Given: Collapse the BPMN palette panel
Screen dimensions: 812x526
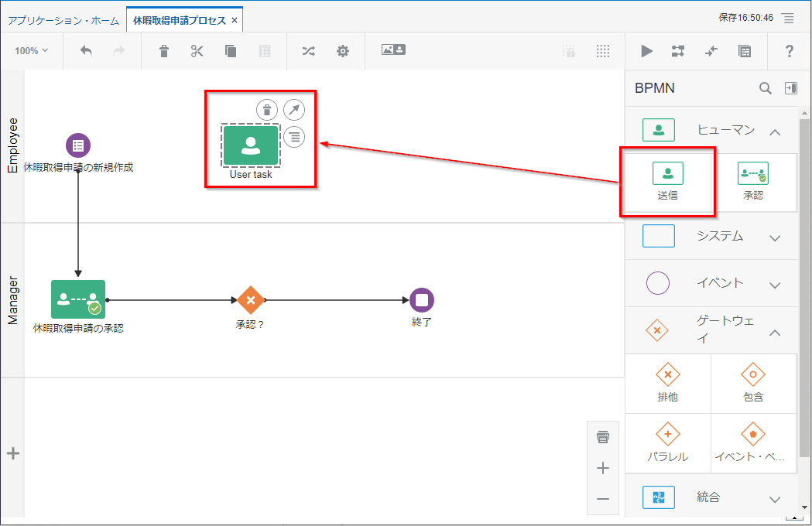Looking at the screenshot, I should (790, 88).
